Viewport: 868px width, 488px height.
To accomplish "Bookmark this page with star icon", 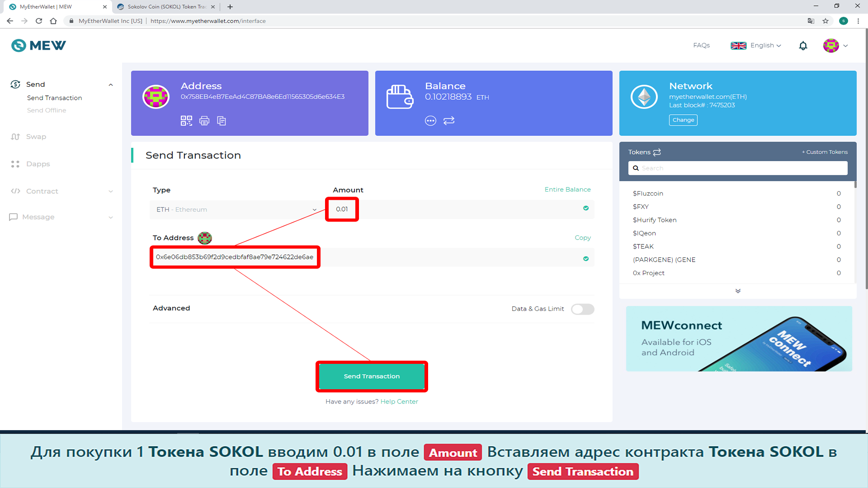I will 826,21.
